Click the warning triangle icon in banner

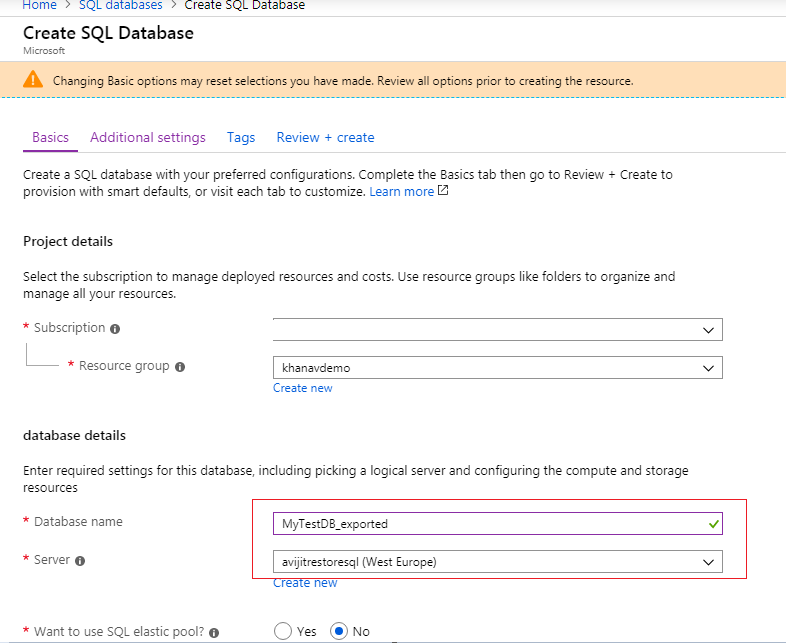click(34, 80)
